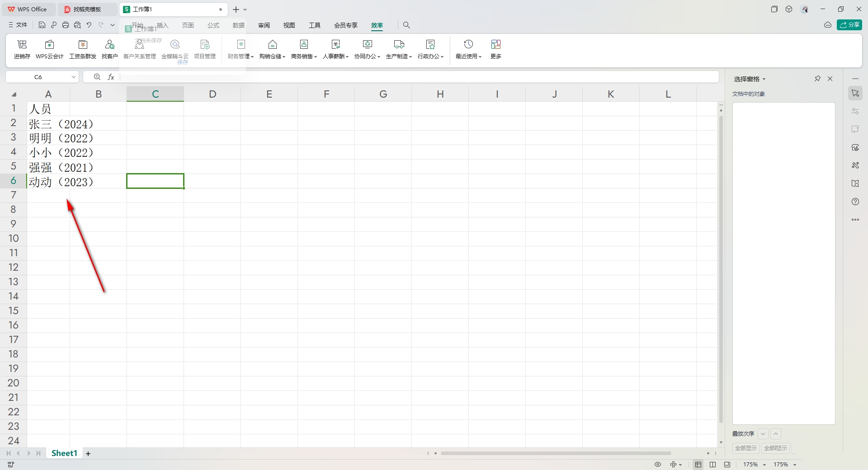868x470 pixels.
Task: Launch WPS云会计 cloud accounting
Action: click(x=50, y=49)
